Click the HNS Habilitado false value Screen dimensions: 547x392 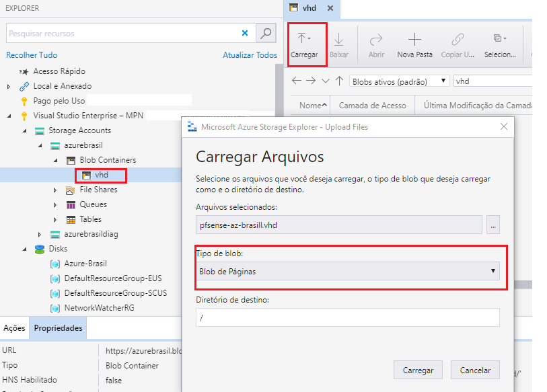[114, 381]
